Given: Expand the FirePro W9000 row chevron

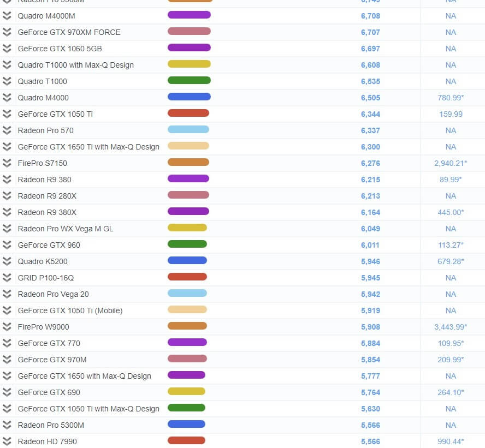Looking at the screenshot, I should 7,327.
